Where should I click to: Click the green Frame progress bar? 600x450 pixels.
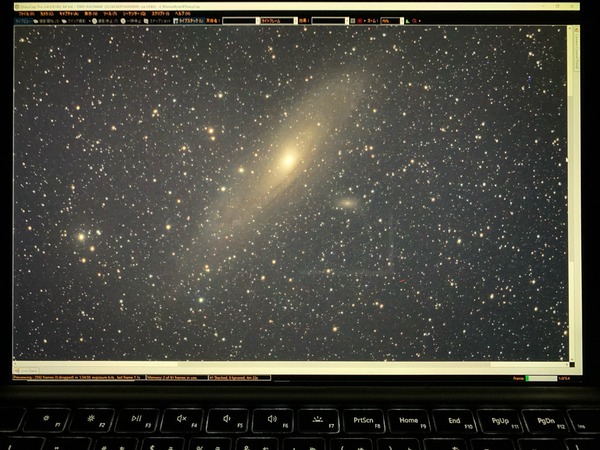[x=541, y=378]
